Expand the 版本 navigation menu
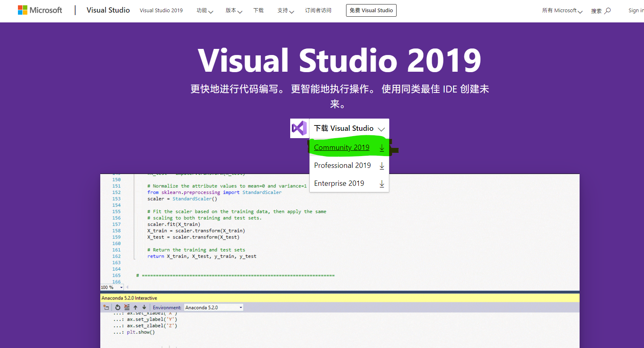 click(234, 11)
